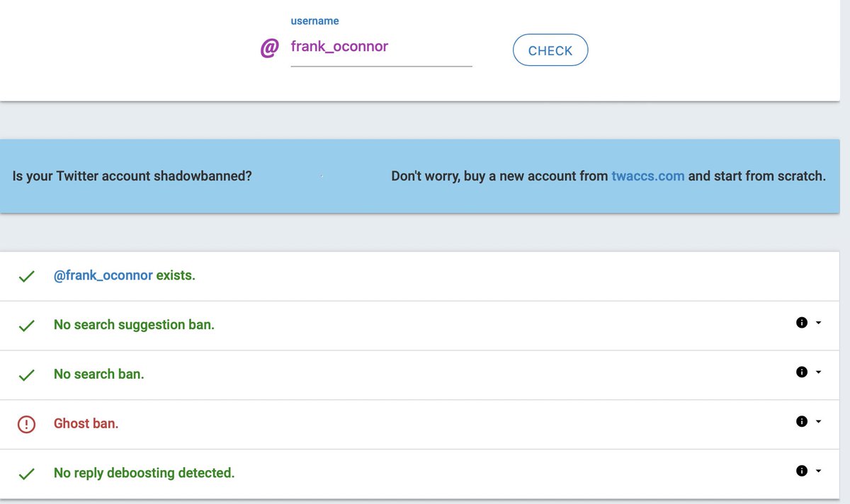Click 'No reply deboosting detected.' text
This screenshot has height=504, width=850.
point(144,473)
